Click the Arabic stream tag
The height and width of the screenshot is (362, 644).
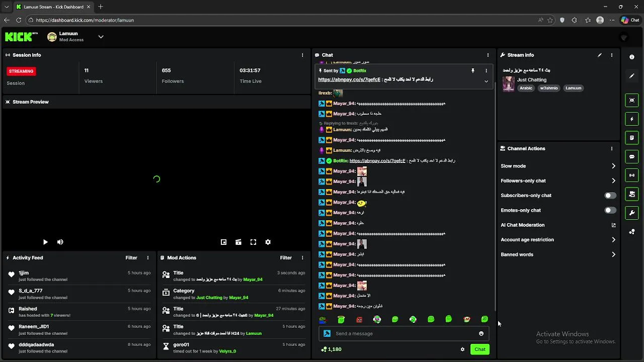tap(526, 88)
